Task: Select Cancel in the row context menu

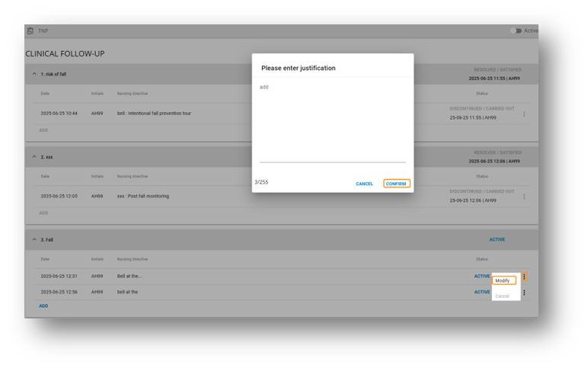Action: 503,296
